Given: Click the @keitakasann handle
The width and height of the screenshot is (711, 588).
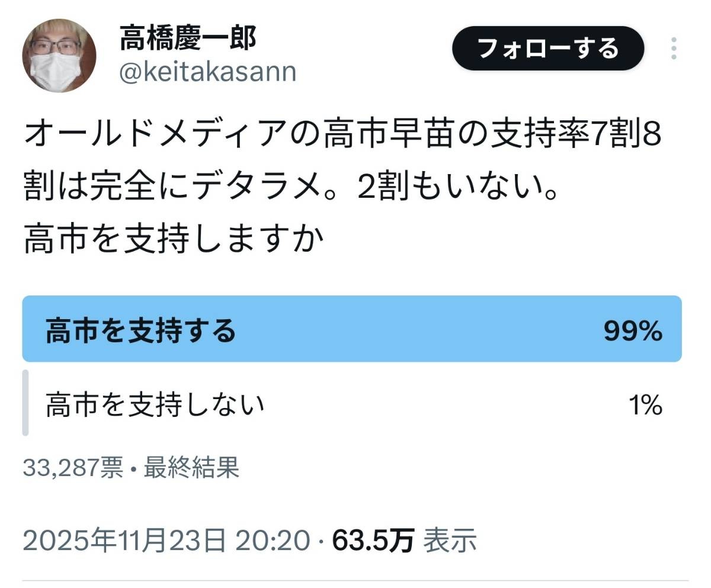Looking at the screenshot, I should 207,72.
